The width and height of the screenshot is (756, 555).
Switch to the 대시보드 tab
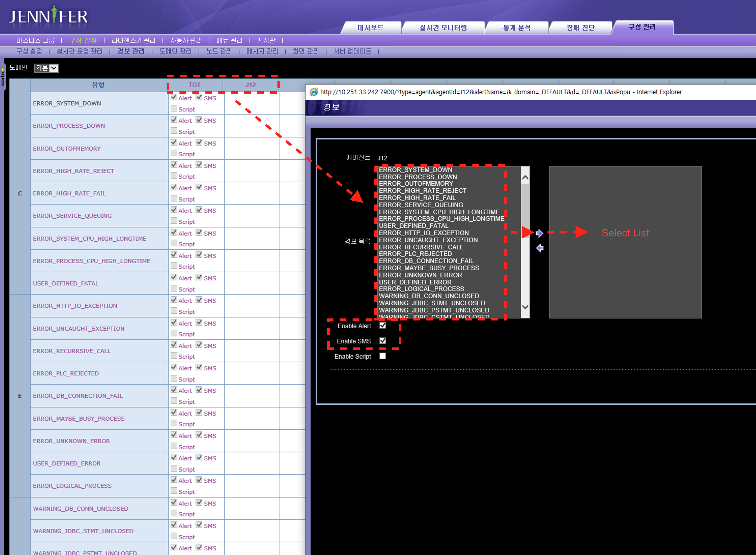(x=370, y=27)
